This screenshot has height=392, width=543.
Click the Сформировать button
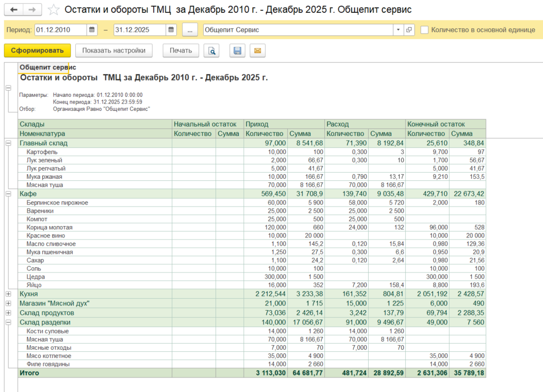pyautogui.click(x=37, y=50)
